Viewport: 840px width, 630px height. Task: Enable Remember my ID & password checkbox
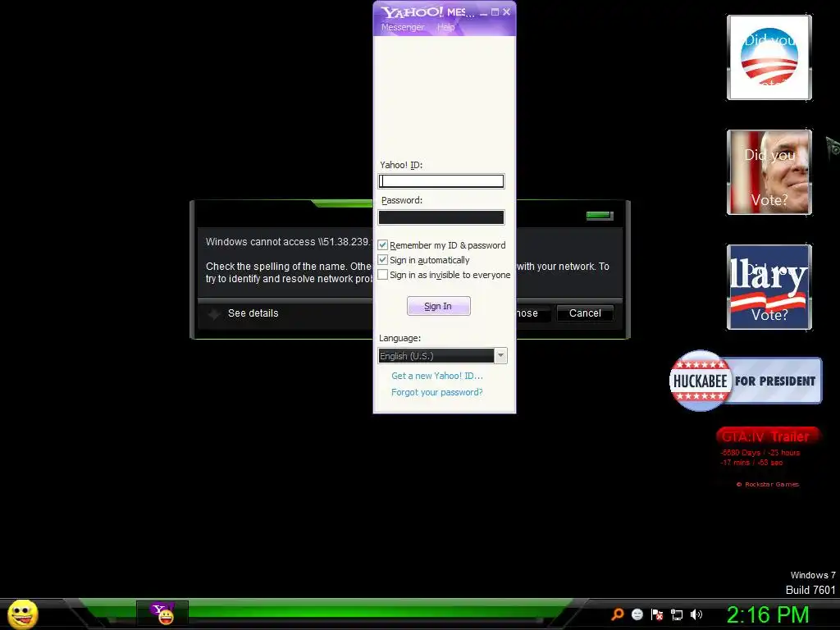click(x=382, y=244)
